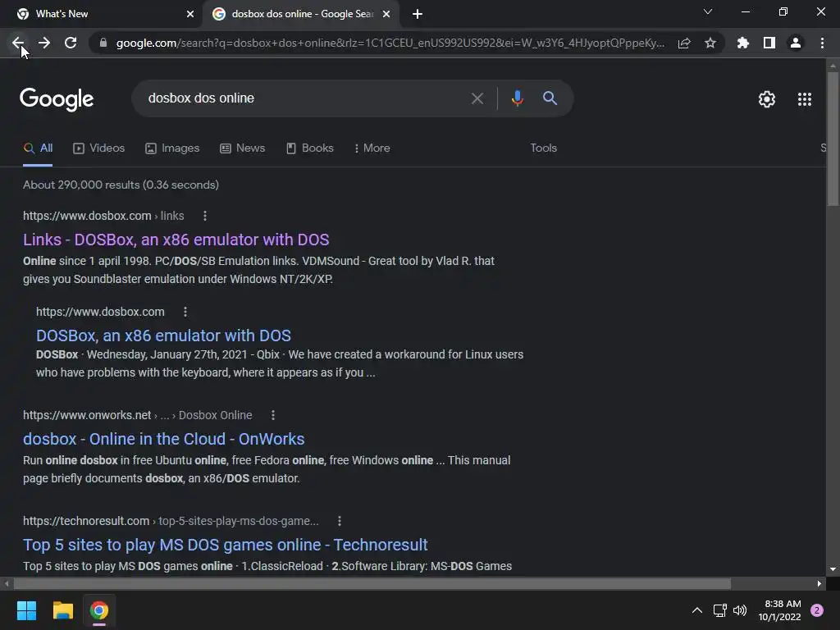Open the Google apps grid
The width and height of the screenshot is (840, 630).
click(x=805, y=99)
